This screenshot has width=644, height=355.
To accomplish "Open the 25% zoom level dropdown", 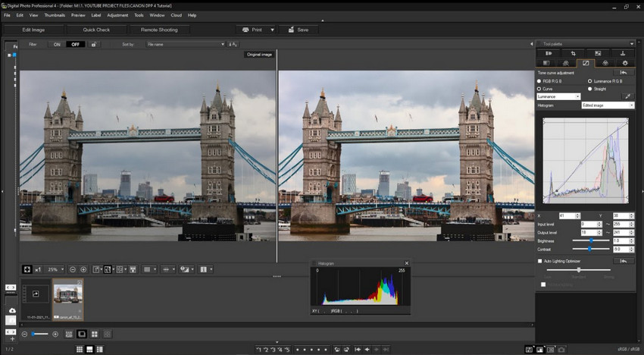I will (x=55, y=269).
